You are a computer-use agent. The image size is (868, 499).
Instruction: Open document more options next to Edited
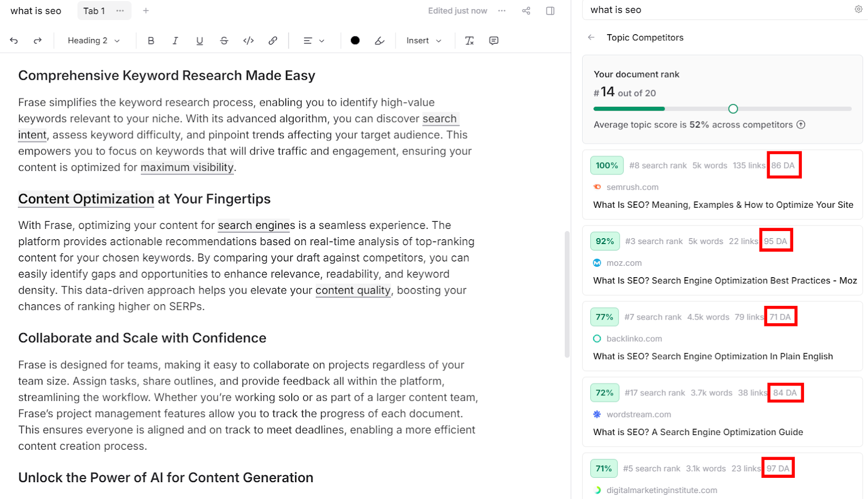(x=502, y=11)
